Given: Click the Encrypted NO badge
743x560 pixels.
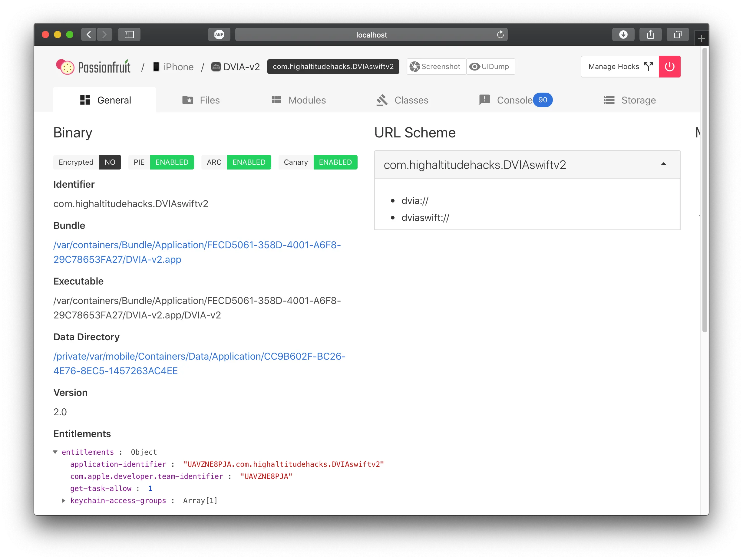Looking at the screenshot, I should coord(87,162).
